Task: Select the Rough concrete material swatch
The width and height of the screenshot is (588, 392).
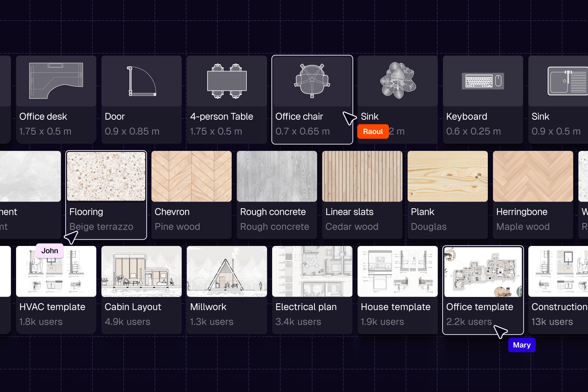Action: coord(277,176)
